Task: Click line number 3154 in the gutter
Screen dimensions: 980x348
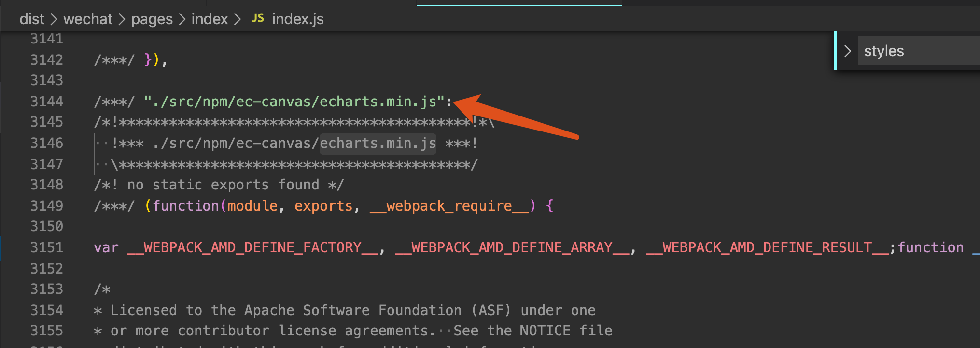Action: point(47,310)
